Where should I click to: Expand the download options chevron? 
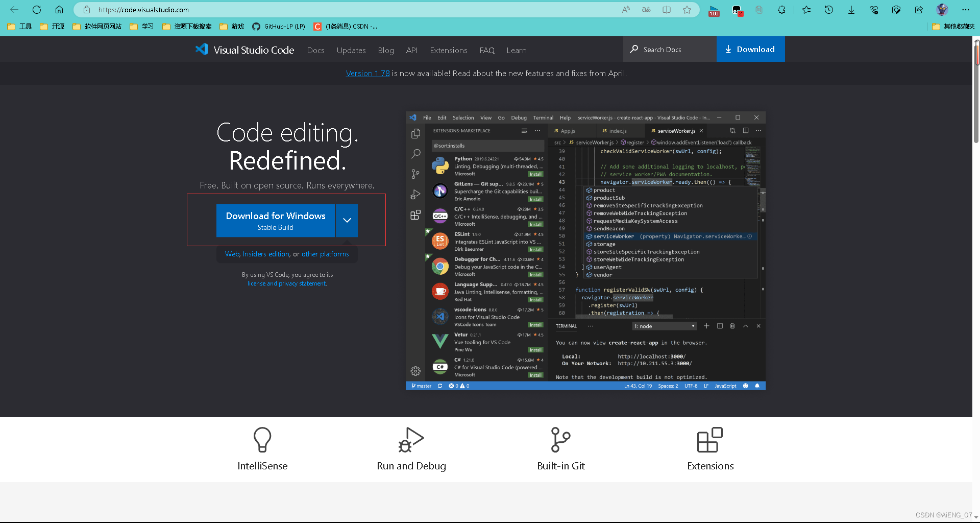click(347, 220)
